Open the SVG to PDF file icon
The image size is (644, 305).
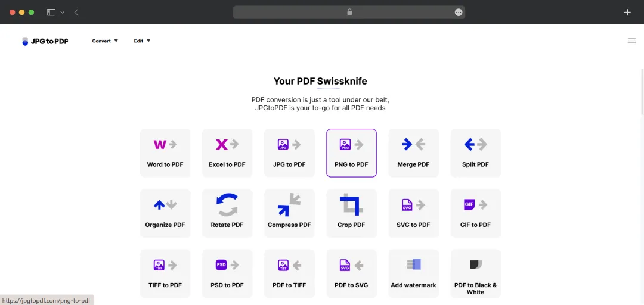pos(414,205)
